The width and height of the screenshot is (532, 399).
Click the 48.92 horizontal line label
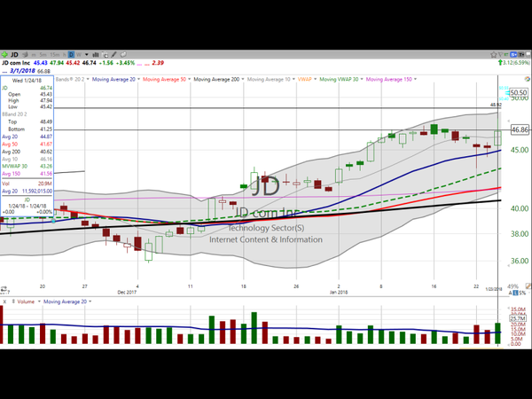(496, 105)
